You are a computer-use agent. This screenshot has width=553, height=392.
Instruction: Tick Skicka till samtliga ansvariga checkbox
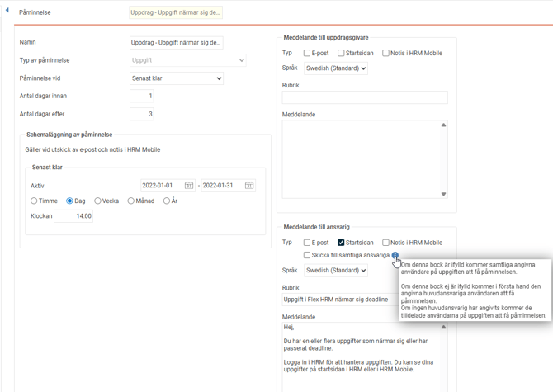coord(307,256)
